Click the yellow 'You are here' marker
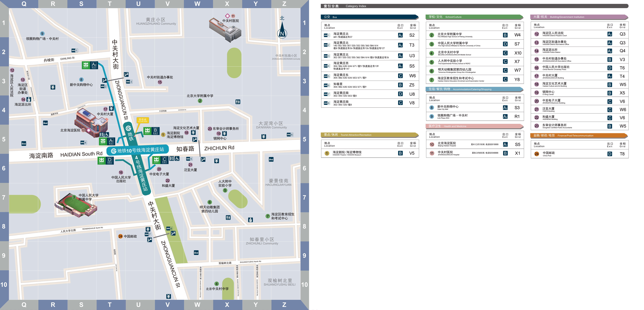Image resolution: width=644 pixels, height=310 pixels. coord(143,120)
